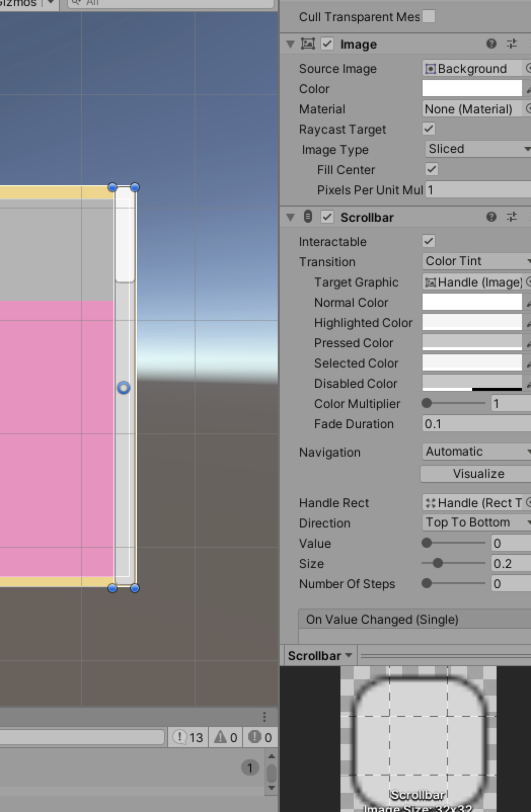Open Normal Color swatch
Screen dimensions: 531x812
(x=472, y=302)
